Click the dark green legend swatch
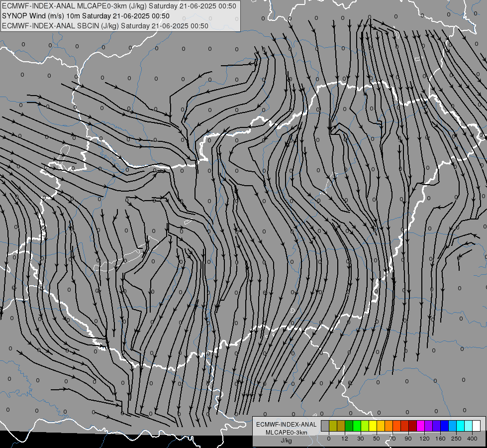Image resolution: width=487 pixels, height=448 pixels. tap(349, 426)
